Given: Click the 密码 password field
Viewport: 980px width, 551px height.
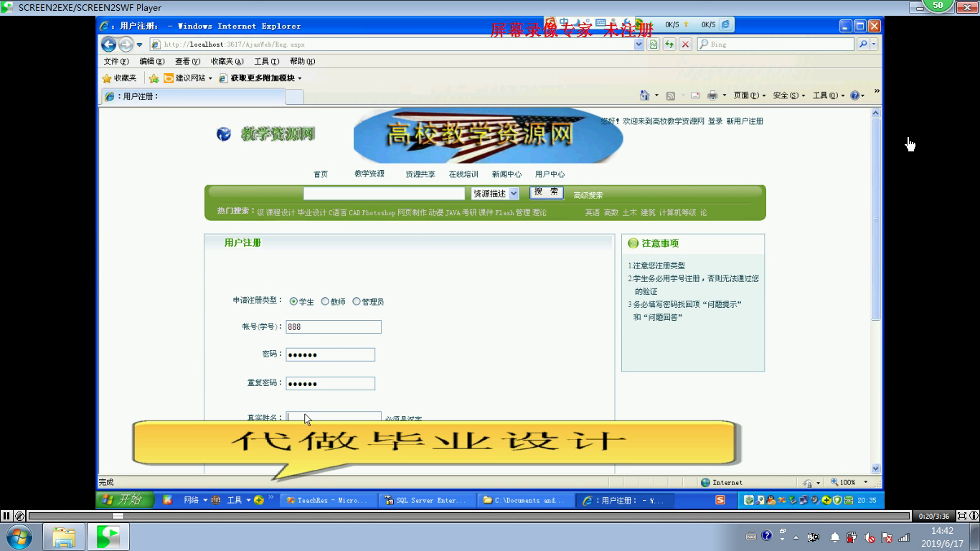Looking at the screenshot, I should pos(330,354).
